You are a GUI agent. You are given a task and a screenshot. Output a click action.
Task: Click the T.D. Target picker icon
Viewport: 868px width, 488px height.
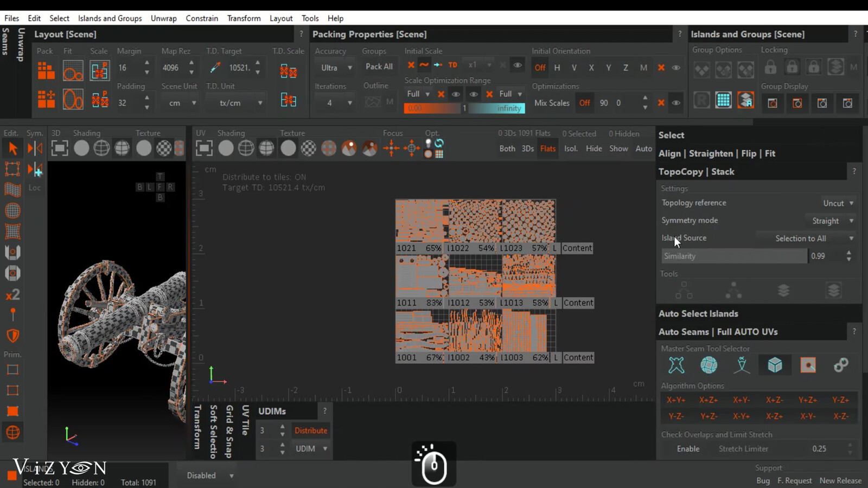215,68
